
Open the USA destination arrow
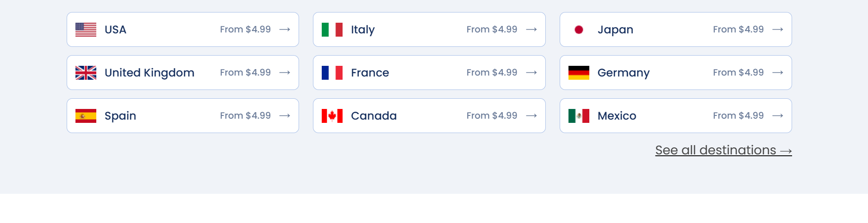[x=285, y=29]
